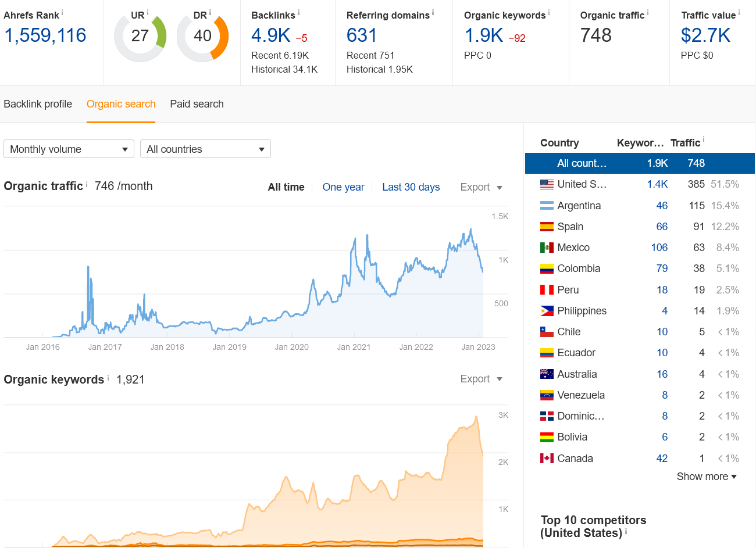Click the info icon by Top 10 competitors
Screen dimensions: 756x548
click(626, 531)
